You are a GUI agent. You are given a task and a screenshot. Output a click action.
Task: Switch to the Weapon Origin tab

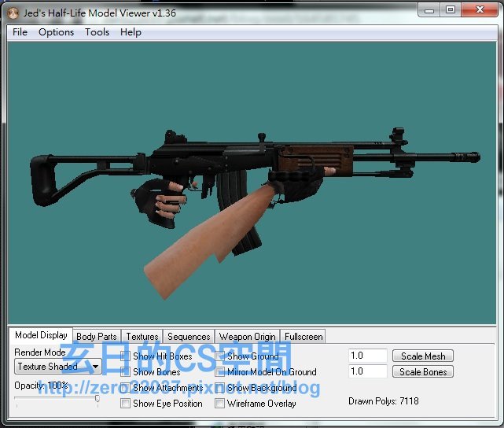point(247,337)
